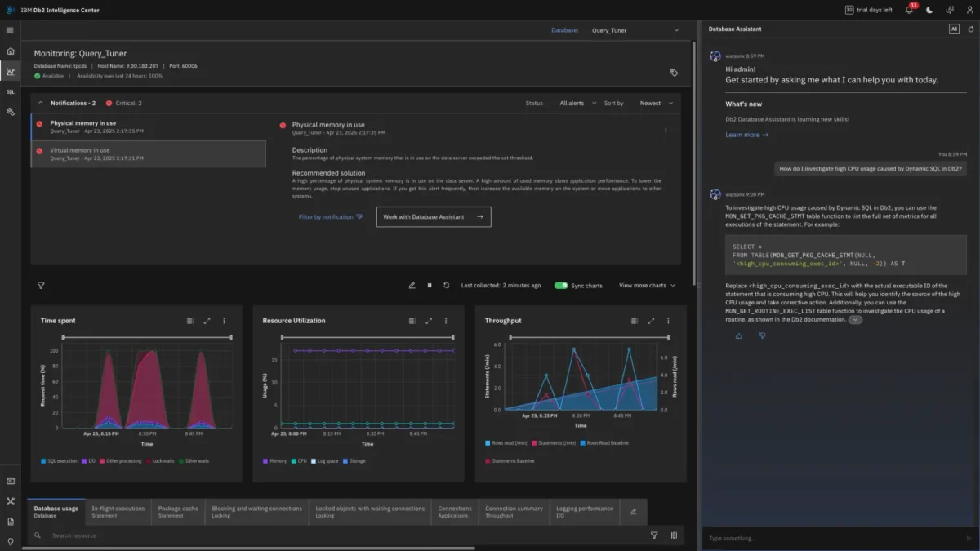This screenshot has width=980, height=551.
Task: Toggle Log space legend series
Action: [x=325, y=461]
